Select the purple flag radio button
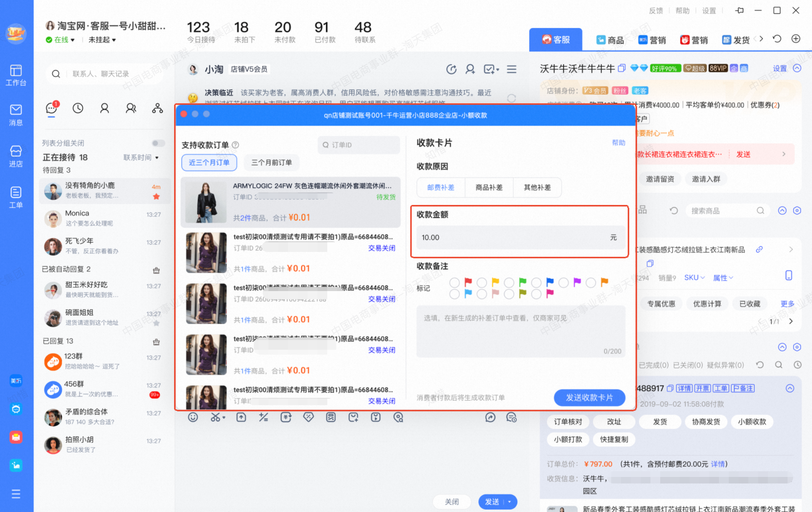The width and height of the screenshot is (812, 512). point(564,282)
